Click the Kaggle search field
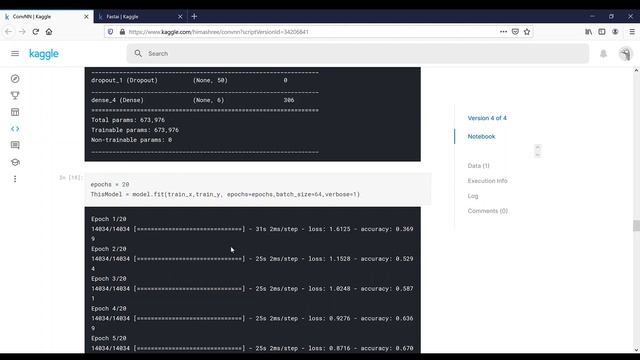The height and width of the screenshot is (360, 640). coord(358,53)
